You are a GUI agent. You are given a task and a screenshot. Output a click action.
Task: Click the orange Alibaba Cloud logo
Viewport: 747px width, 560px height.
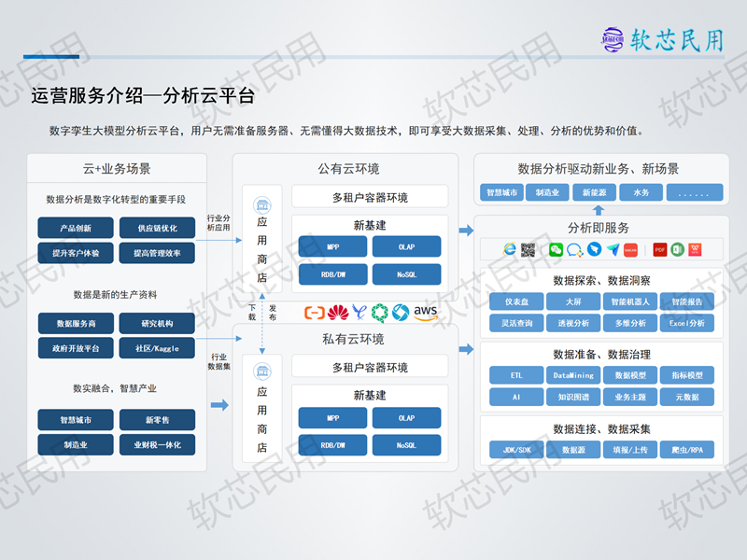[x=315, y=313]
